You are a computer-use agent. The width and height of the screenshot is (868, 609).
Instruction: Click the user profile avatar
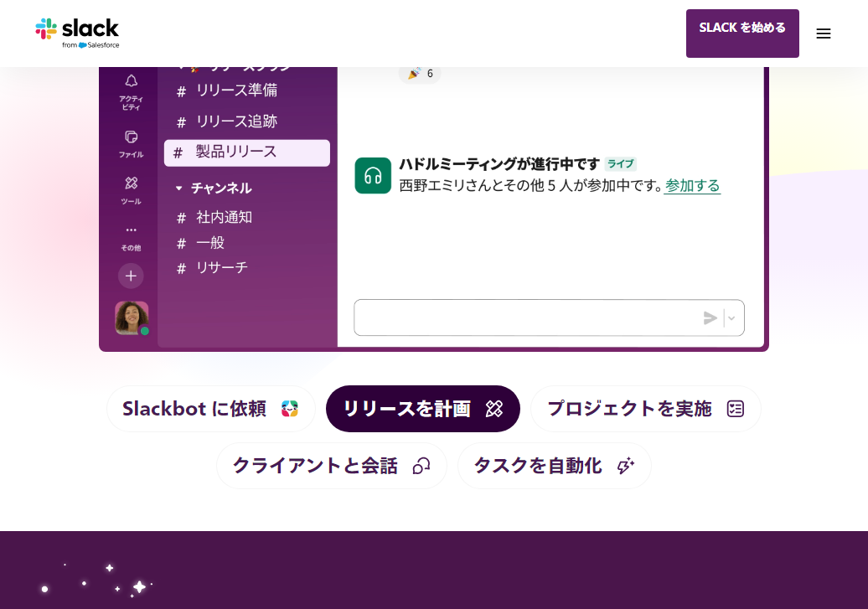[132, 317]
